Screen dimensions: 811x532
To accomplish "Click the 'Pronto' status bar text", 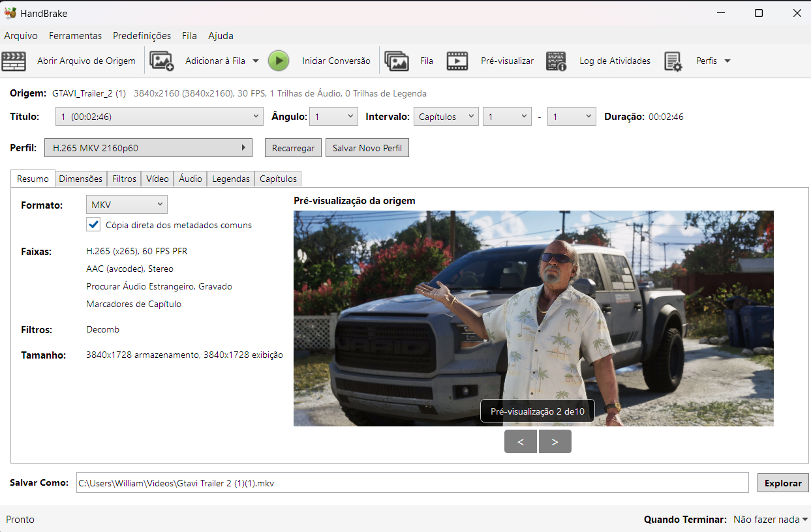I will click(20, 520).
